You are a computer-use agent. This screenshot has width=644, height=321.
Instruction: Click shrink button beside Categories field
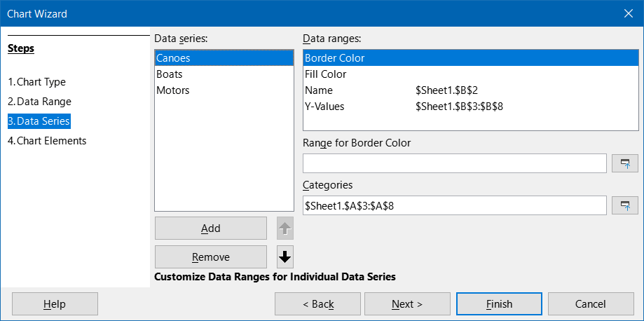point(625,205)
